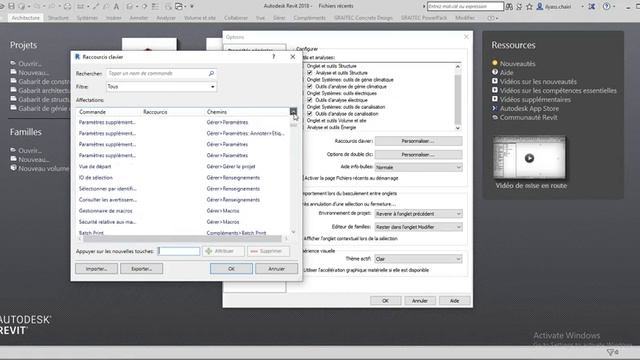This screenshot has width=640, height=360.
Task: Click 'Appuyer sur les nouvelles touches' field
Action: pos(179,251)
